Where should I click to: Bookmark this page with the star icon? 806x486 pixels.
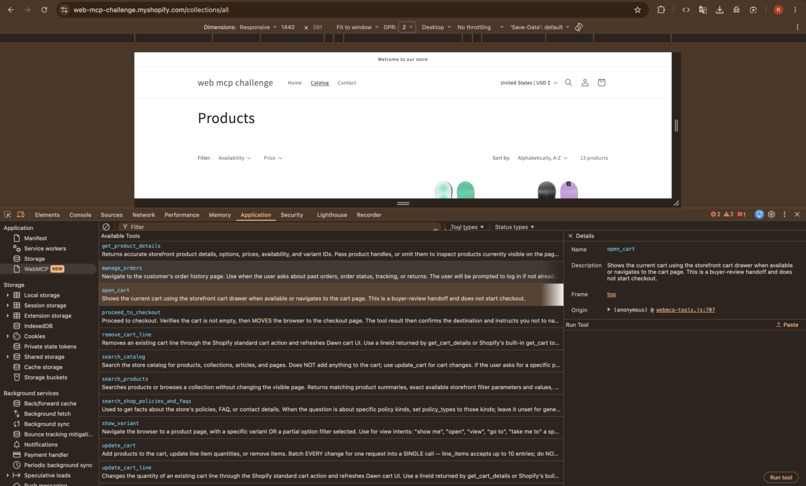click(637, 10)
